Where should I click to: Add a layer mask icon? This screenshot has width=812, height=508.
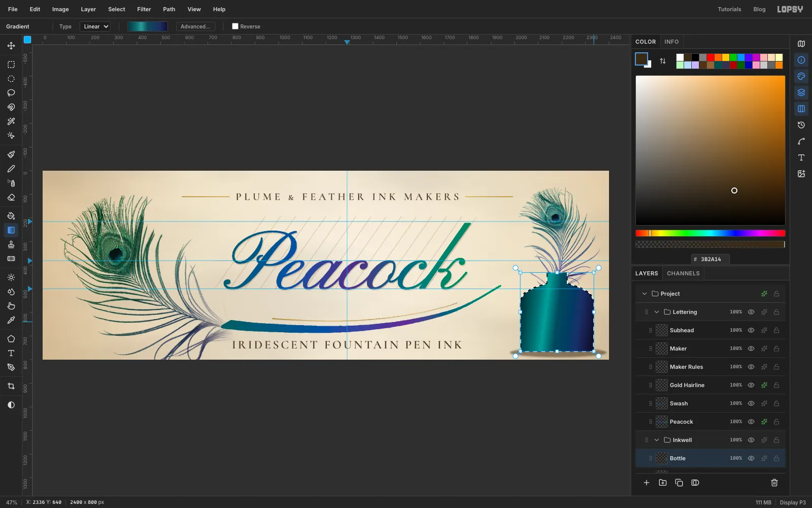[x=695, y=483]
